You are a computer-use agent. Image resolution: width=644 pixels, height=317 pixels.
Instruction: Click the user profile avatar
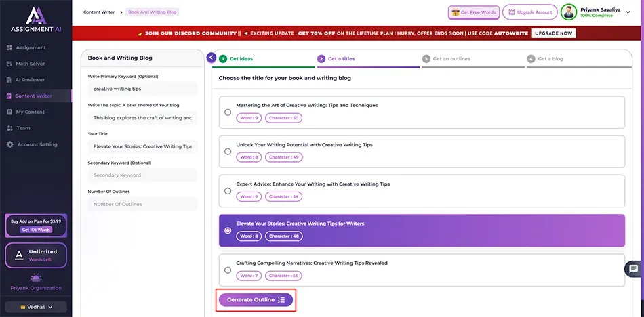pyautogui.click(x=568, y=12)
